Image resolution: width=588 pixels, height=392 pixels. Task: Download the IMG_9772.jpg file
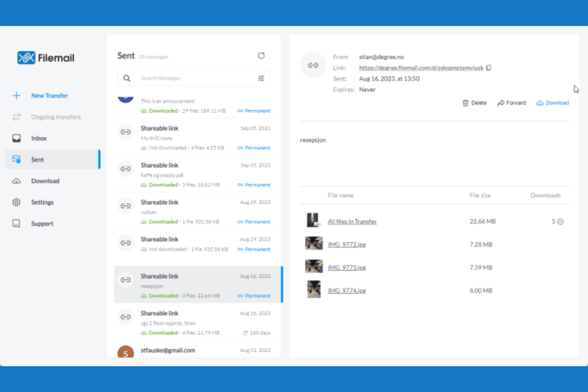[346, 244]
